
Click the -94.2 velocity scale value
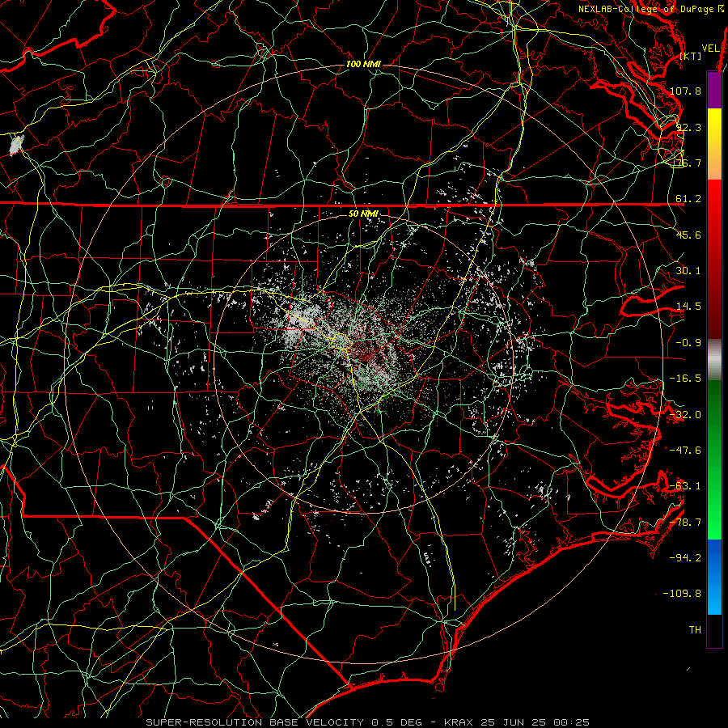[685, 557]
